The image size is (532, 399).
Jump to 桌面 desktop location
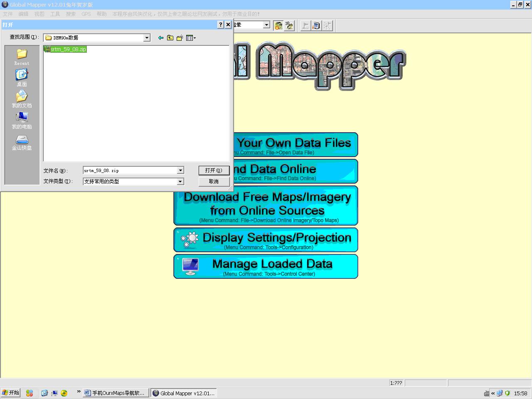coord(22,78)
